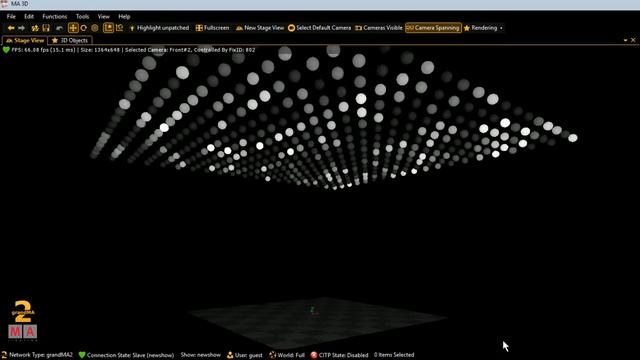640x360 pixels.
Task: Open the View menu
Action: pos(103,17)
